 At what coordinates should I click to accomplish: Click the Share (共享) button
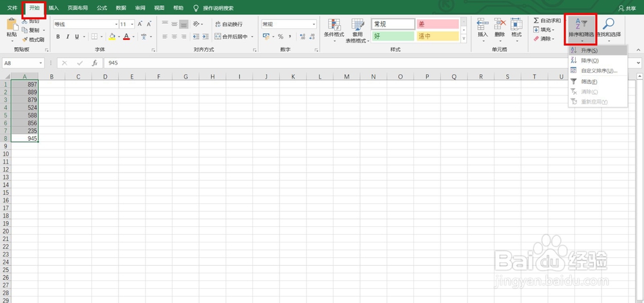tap(627, 8)
